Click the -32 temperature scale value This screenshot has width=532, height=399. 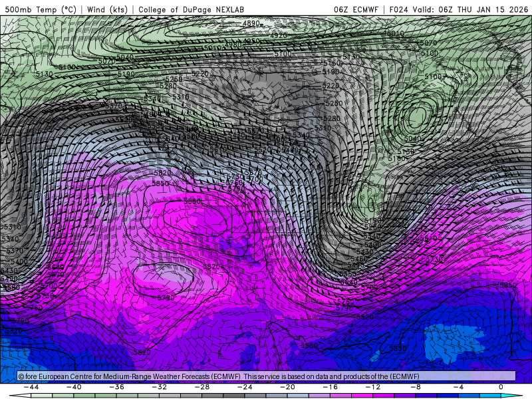pyautogui.click(x=160, y=387)
